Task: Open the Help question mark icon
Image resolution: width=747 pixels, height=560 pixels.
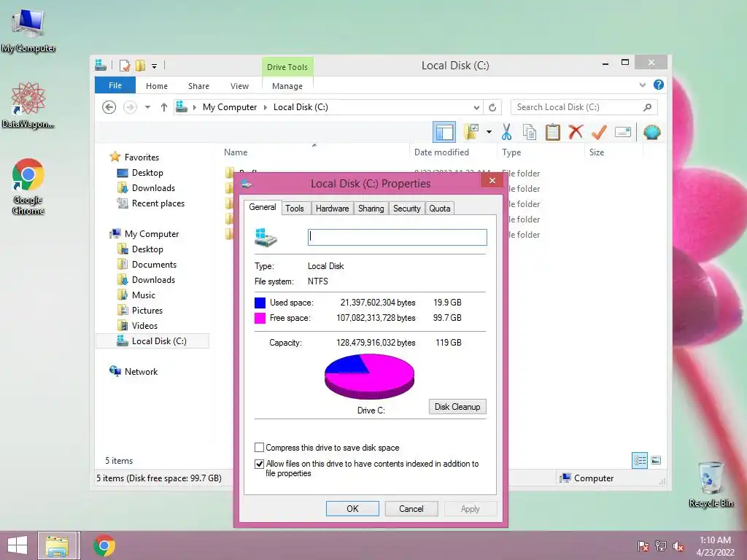Action: point(659,85)
